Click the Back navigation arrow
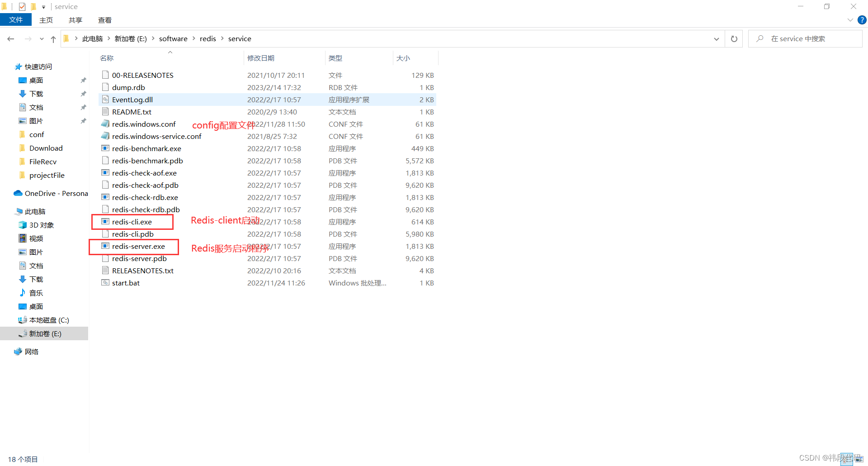 point(11,39)
